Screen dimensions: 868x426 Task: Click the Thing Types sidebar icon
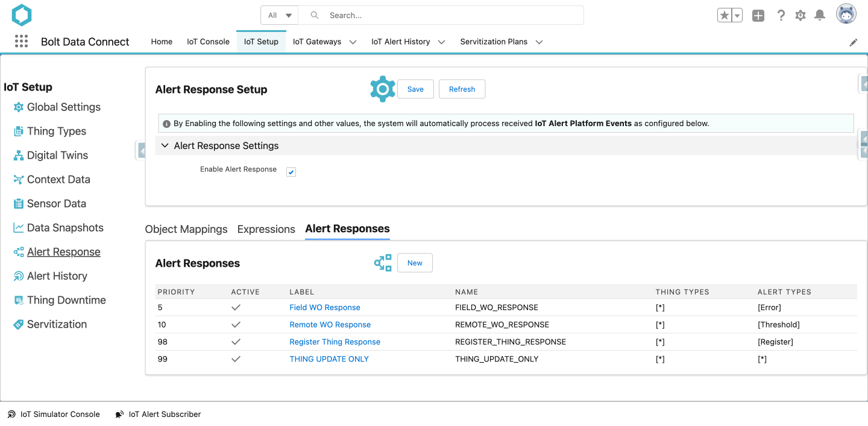click(19, 131)
